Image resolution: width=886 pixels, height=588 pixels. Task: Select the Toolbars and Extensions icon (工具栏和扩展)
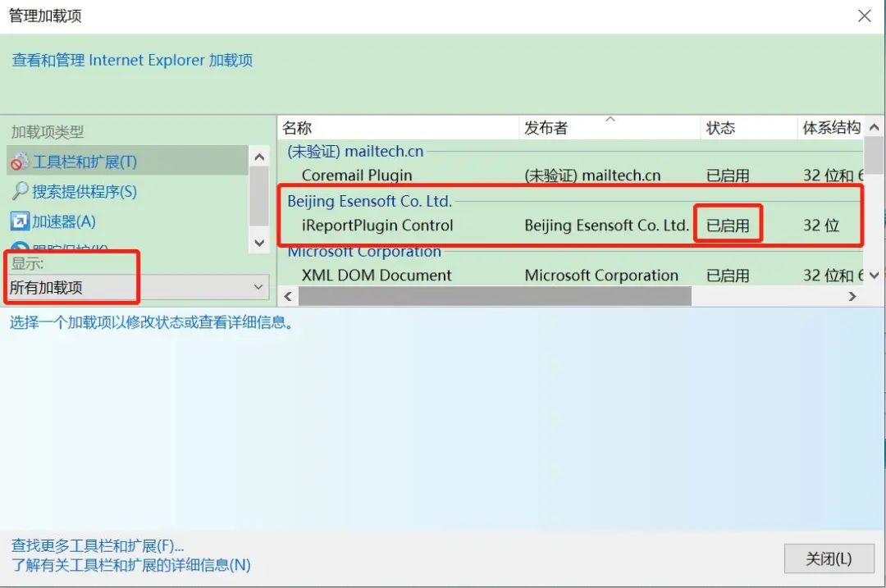19,162
